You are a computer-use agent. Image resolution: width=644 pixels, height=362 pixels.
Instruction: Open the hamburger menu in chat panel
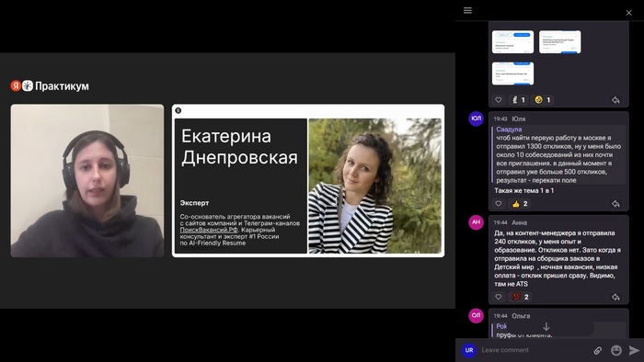(x=467, y=10)
